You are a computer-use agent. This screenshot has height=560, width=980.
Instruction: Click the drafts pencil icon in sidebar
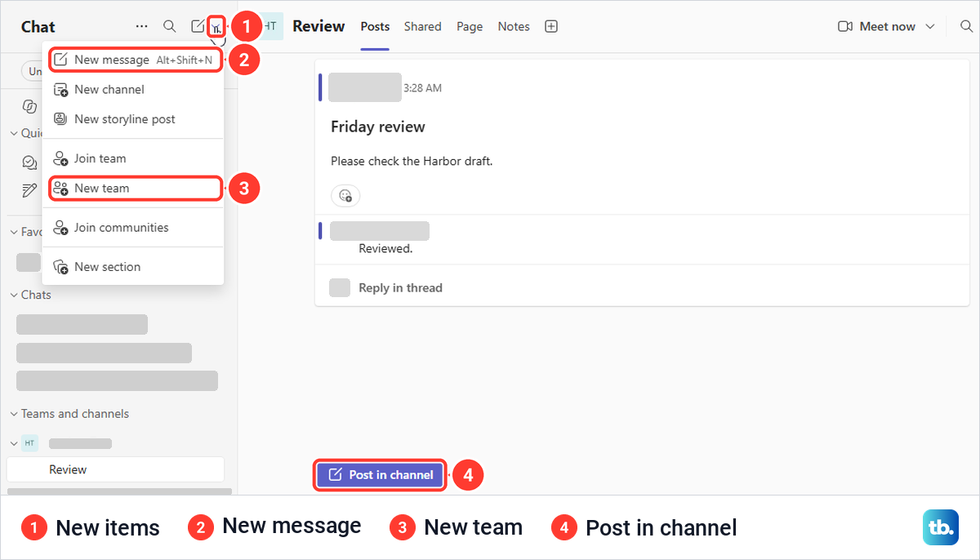(x=29, y=190)
